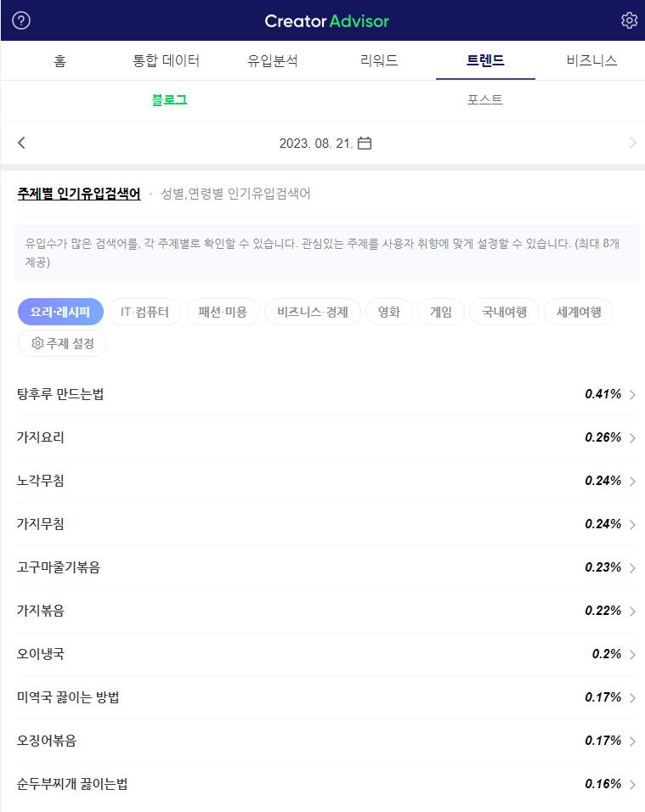645x812 pixels.
Task: Expand the 순두부찌개 끓이는법 row
Action: pyautogui.click(x=631, y=784)
